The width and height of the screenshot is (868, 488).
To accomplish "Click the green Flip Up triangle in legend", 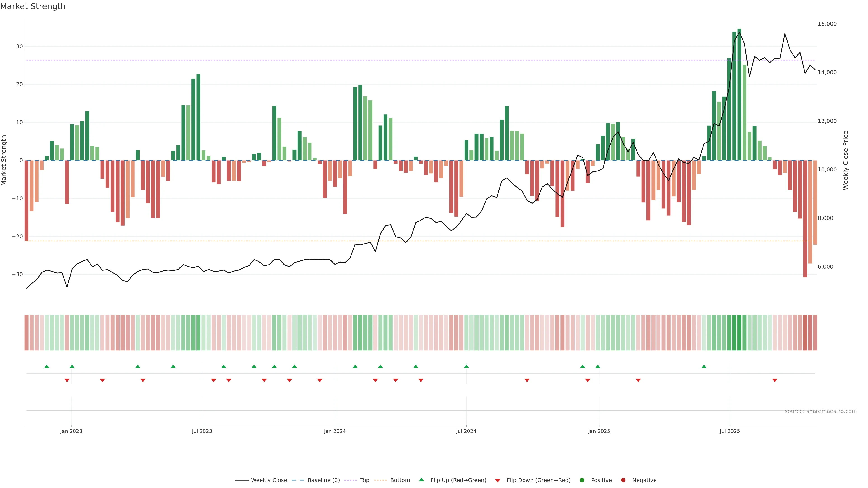I will pyautogui.click(x=421, y=480).
